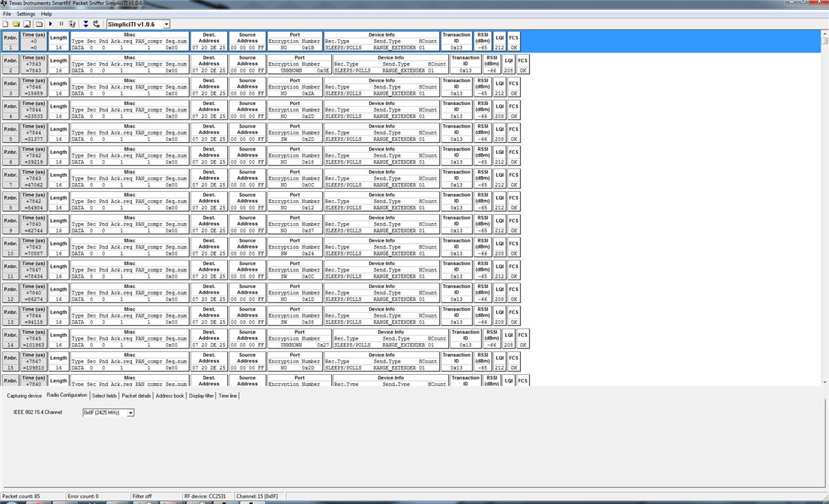The image size is (829, 504).
Task: Click packet 14 port number 0x27
Action: point(323,345)
